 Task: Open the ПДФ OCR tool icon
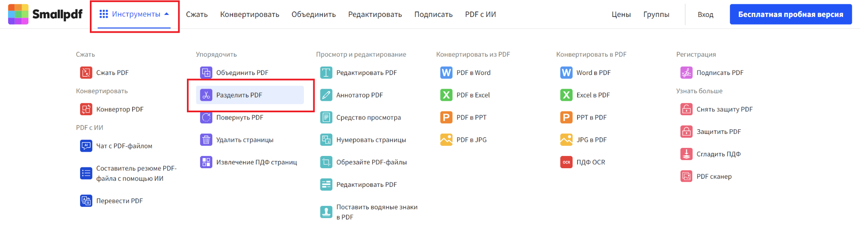point(566,162)
